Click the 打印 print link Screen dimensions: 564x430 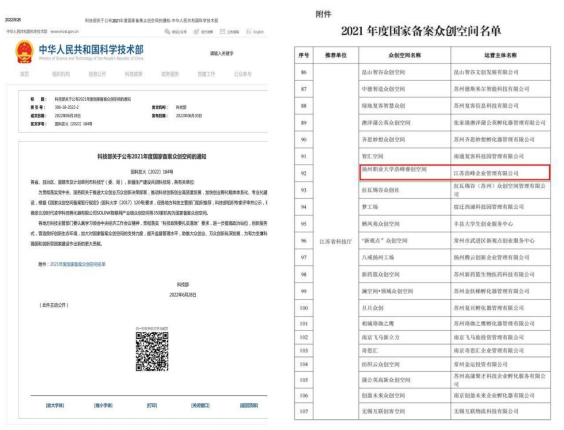coord(152,406)
